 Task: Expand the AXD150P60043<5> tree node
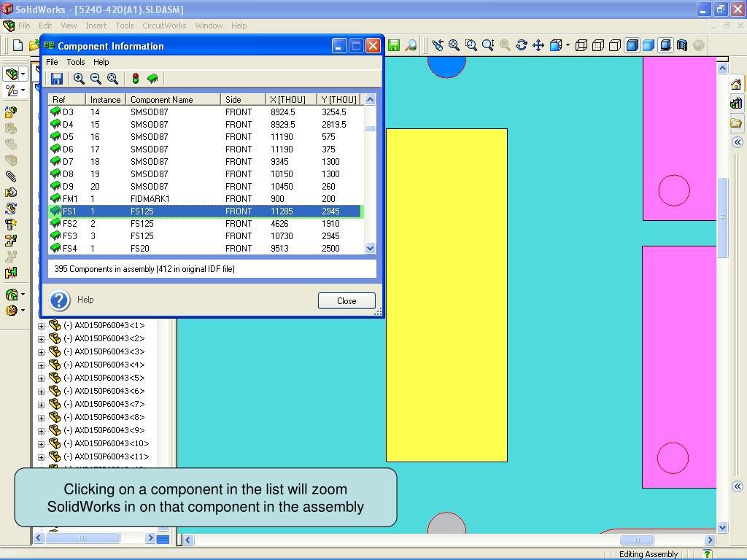[42, 378]
